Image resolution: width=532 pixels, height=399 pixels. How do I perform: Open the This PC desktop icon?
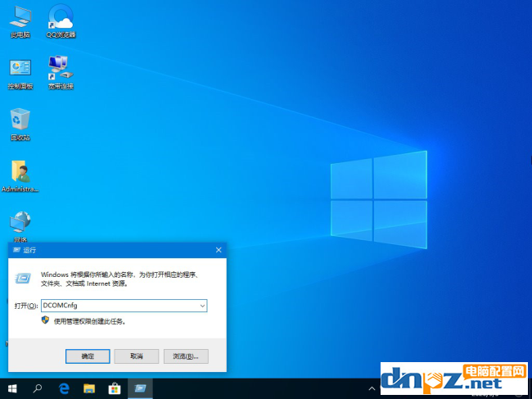coord(20,21)
